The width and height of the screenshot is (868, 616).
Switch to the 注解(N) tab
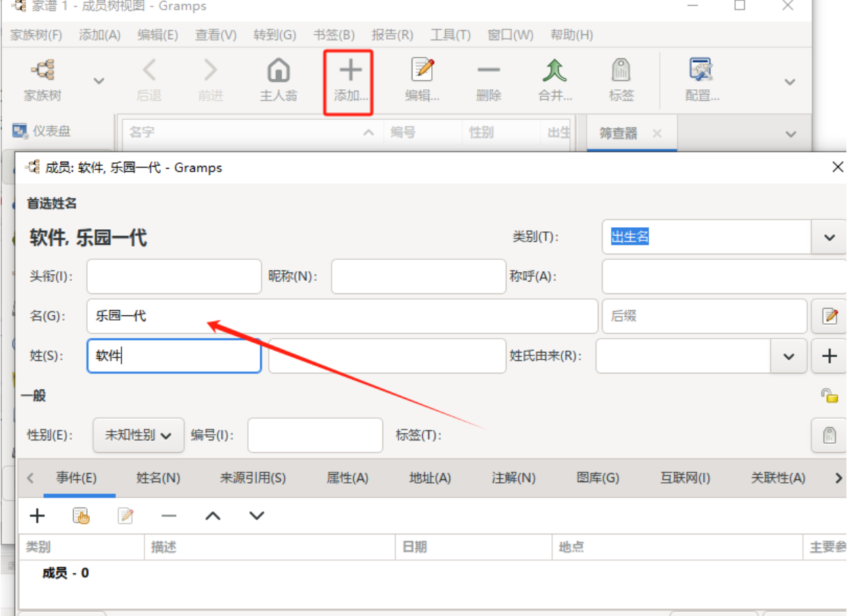(513, 478)
